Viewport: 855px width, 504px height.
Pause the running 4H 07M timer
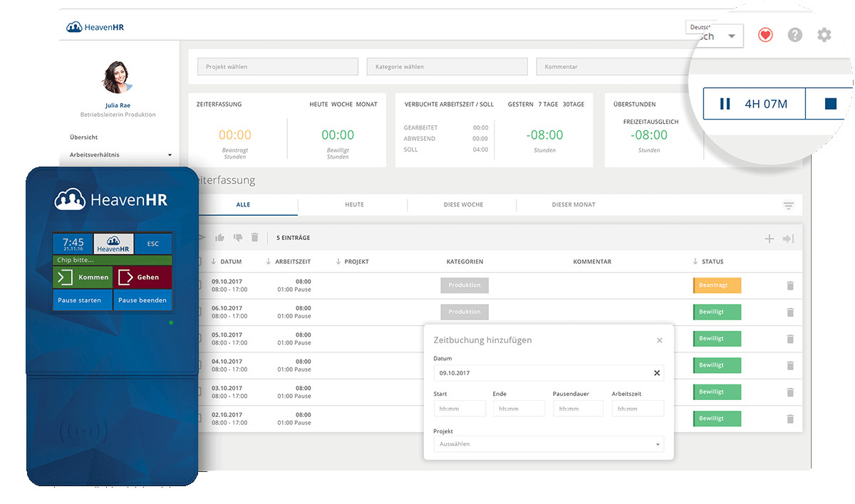pos(725,104)
